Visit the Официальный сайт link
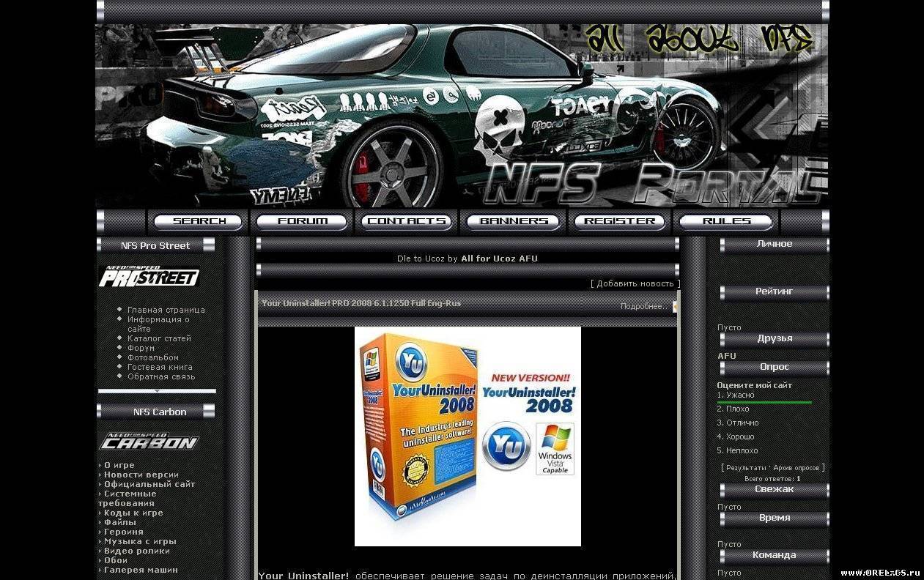Screen dimensions: 924x580 pyautogui.click(x=149, y=484)
